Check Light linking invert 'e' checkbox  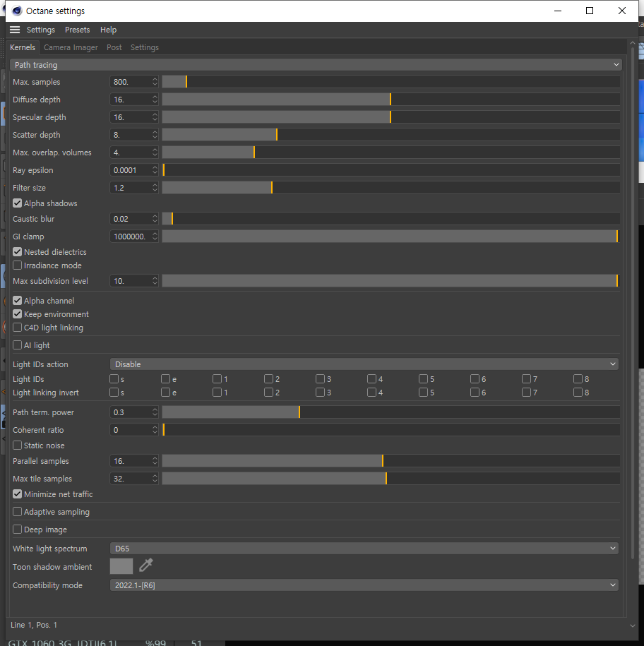point(166,393)
